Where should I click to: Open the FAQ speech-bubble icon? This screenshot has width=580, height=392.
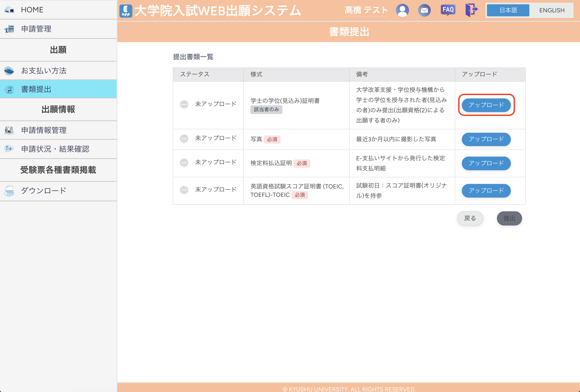(x=448, y=10)
